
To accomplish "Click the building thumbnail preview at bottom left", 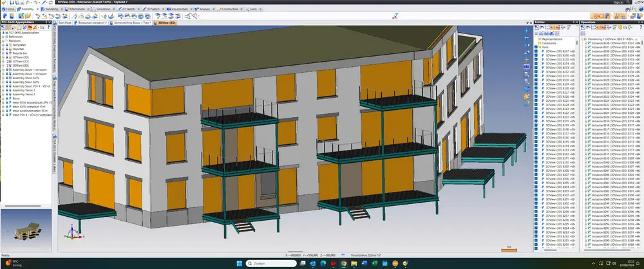I will (26, 231).
